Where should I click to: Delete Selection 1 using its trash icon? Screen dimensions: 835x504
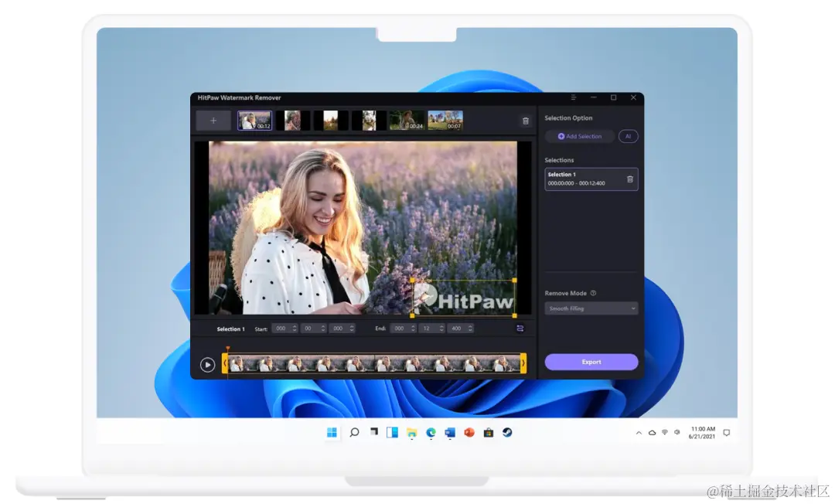coord(630,179)
